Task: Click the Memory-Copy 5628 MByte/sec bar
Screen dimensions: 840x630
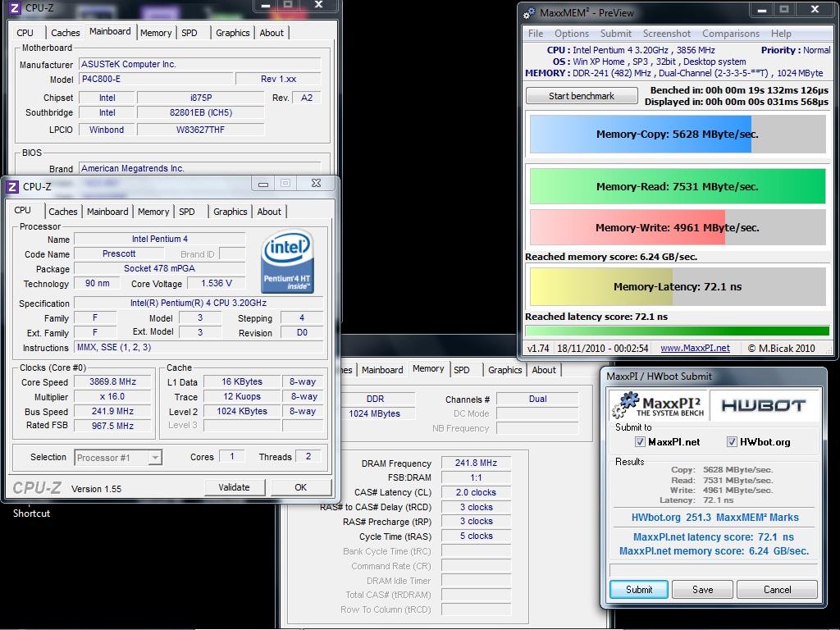Action: click(x=678, y=134)
